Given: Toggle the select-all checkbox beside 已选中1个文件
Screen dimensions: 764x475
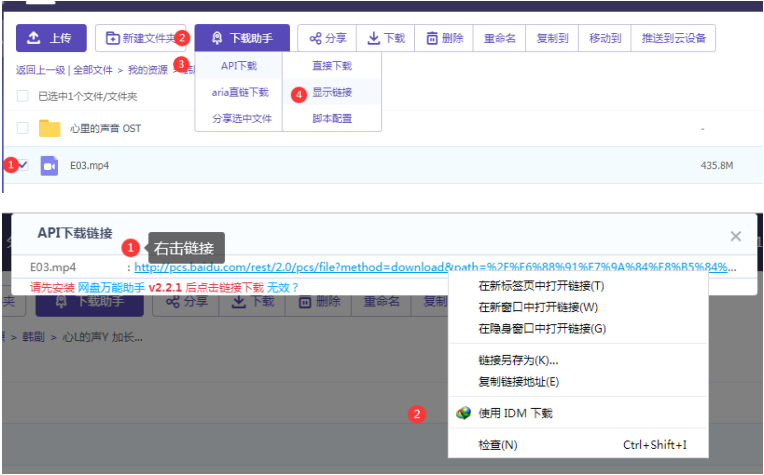Looking at the screenshot, I should pos(22,95).
